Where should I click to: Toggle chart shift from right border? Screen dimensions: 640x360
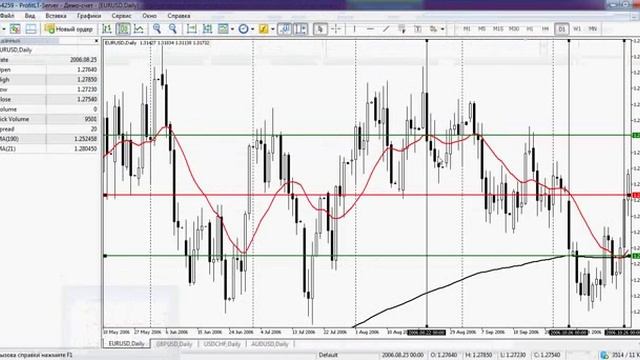301,29
